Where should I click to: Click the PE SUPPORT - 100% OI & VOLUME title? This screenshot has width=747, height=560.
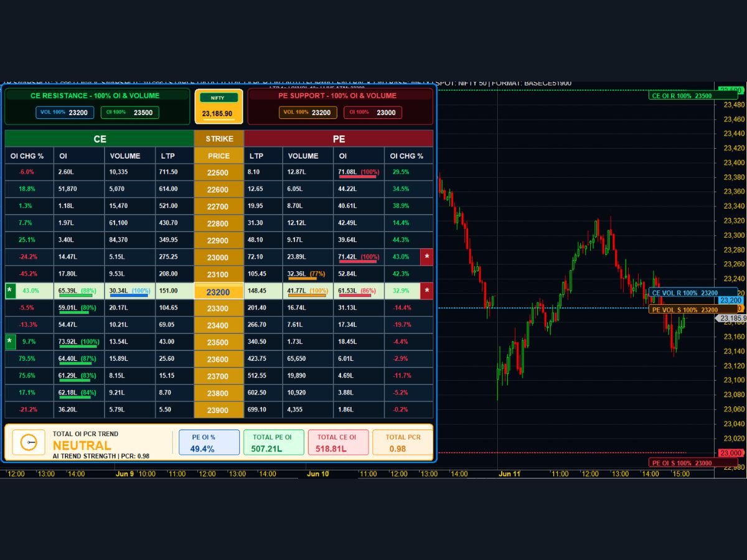tap(338, 96)
